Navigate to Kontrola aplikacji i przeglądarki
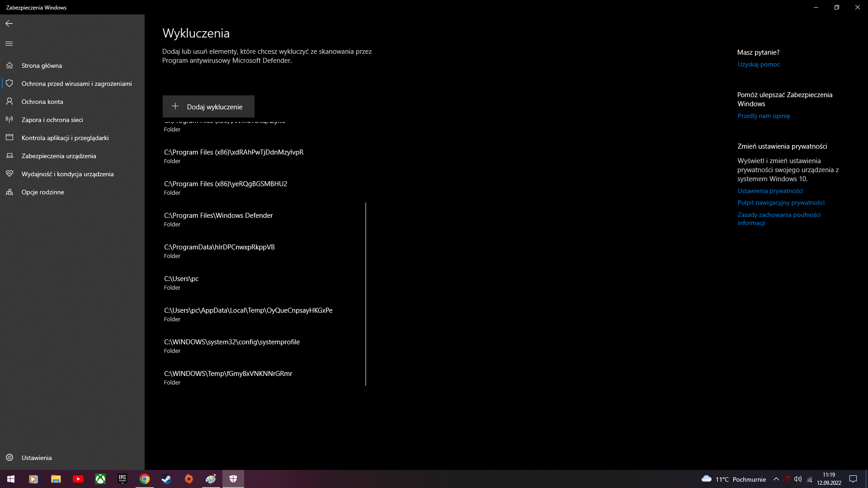The height and width of the screenshot is (488, 868). tap(72, 138)
